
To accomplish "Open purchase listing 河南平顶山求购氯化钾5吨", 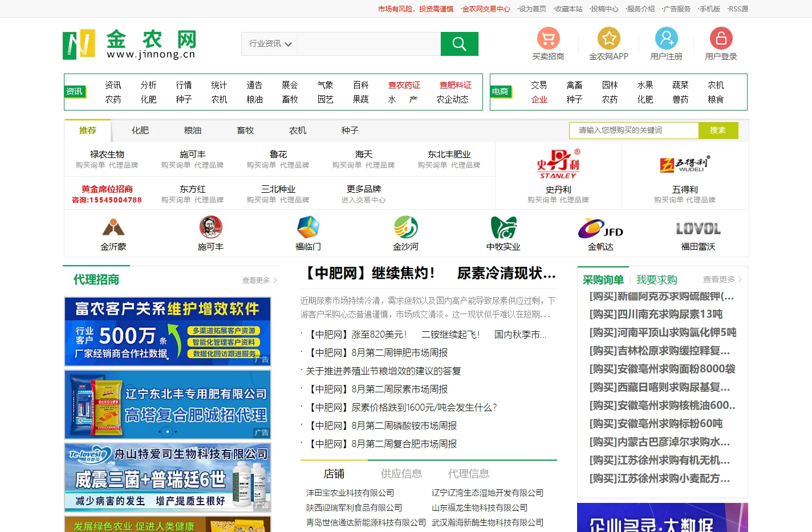I will (663, 332).
